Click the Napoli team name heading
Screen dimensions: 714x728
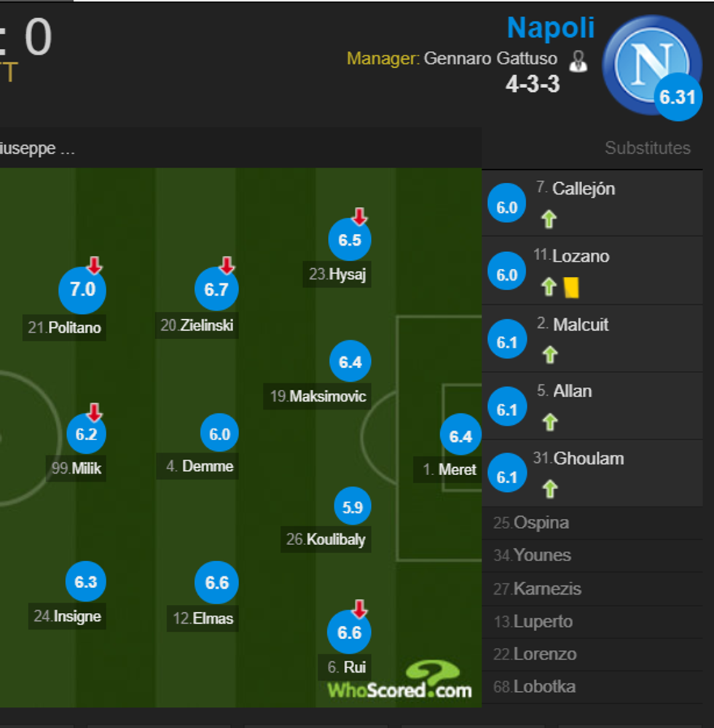pos(552,28)
